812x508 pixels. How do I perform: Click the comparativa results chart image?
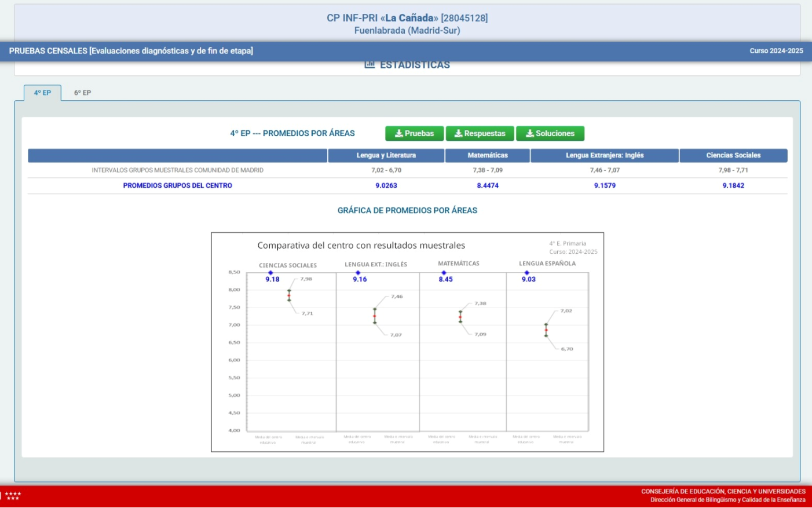pos(407,342)
